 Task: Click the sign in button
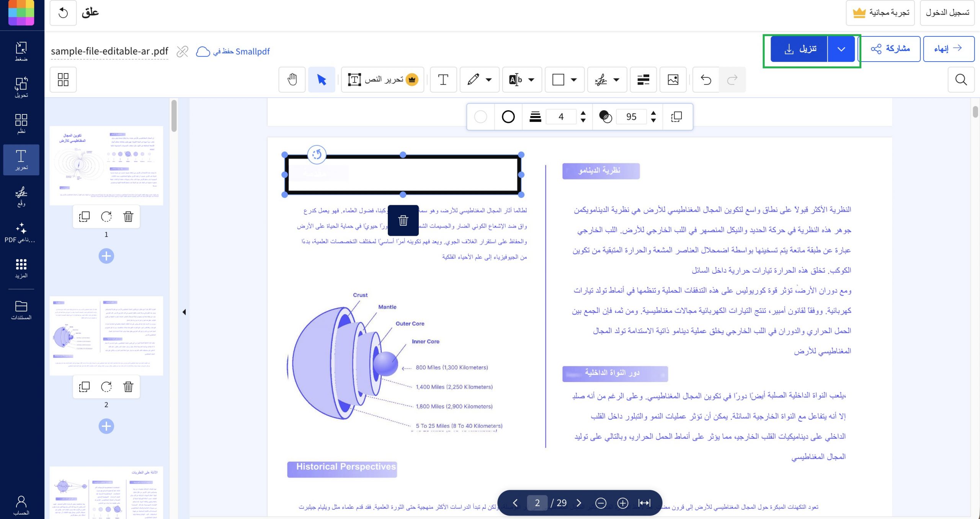pos(947,13)
